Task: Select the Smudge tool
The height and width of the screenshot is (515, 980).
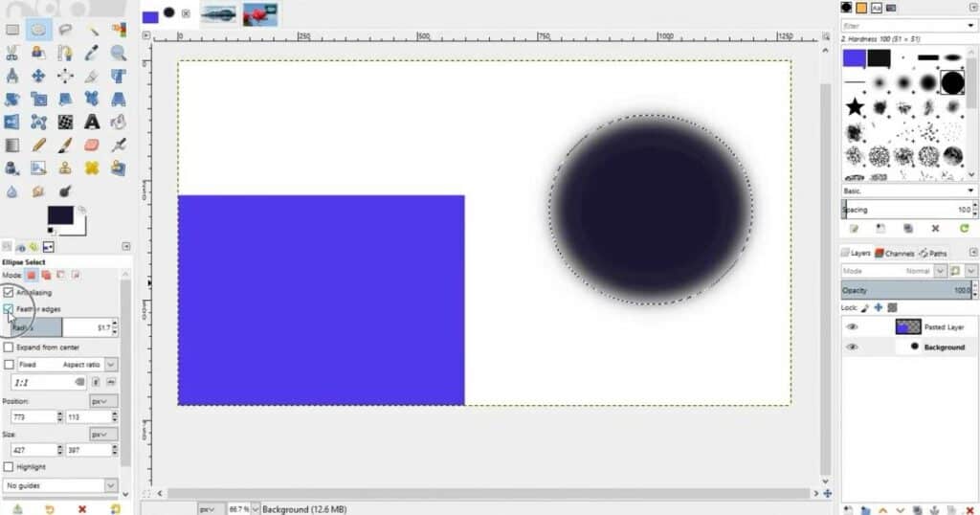Action: [38, 191]
